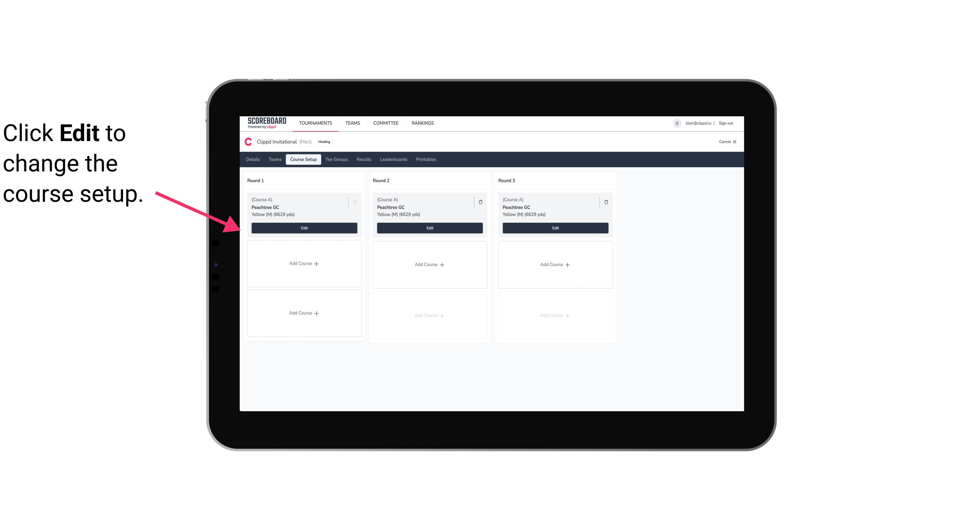This screenshot has width=980, height=527.
Task: Open the Teams tab
Action: point(274,159)
